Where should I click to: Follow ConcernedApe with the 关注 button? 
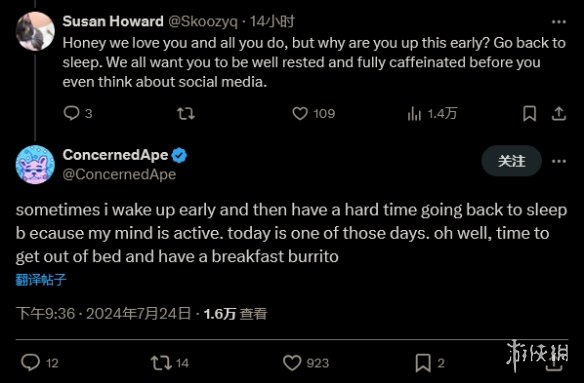[x=511, y=161]
